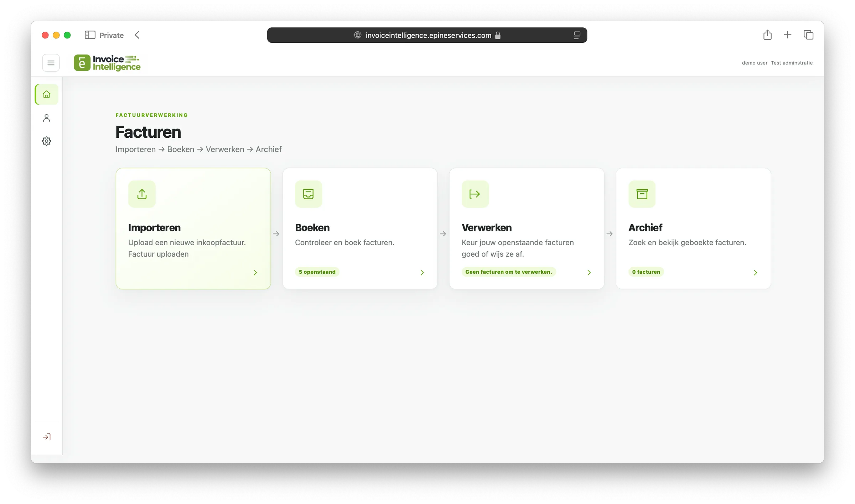
Task: Click the '0 facturen' badge
Action: (x=646, y=272)
